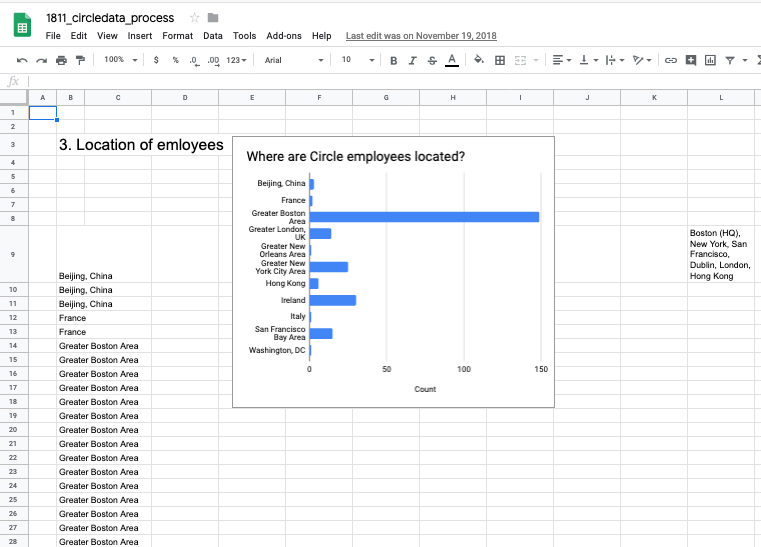Viewport: 761px width, 547px height.
Task: Click chart title 'Where are Circle employees located?'
Action: point(355,157)
